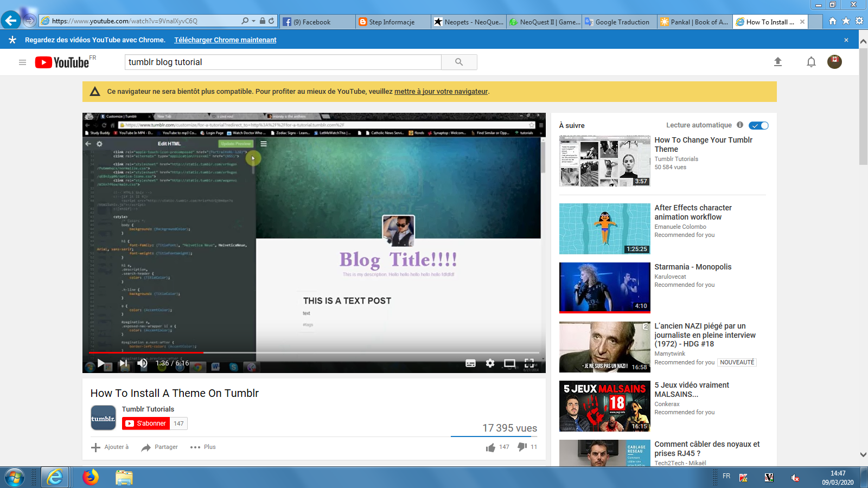Switch to the Neopets tab
The image size is (868, 488).
point(469,22)
